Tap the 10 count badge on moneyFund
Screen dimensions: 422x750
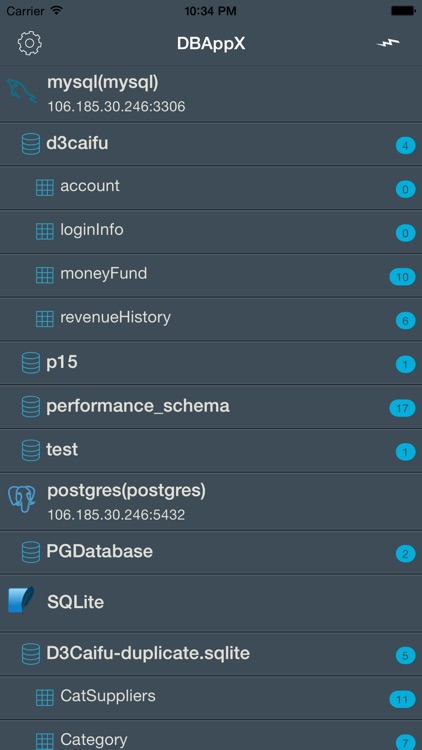402,277
